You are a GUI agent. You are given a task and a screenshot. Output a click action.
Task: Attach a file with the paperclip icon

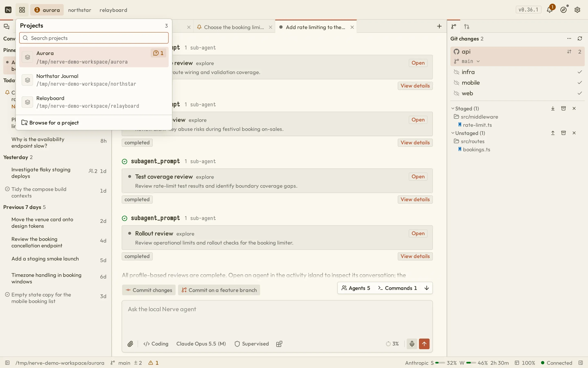click(x=130, y=344)
